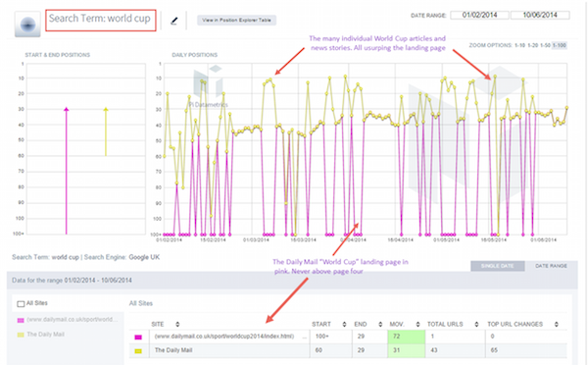Click the Search Term: world cup title
This screenshot has height=365, width=588.
pyautogui.click(x=100, y=19)
